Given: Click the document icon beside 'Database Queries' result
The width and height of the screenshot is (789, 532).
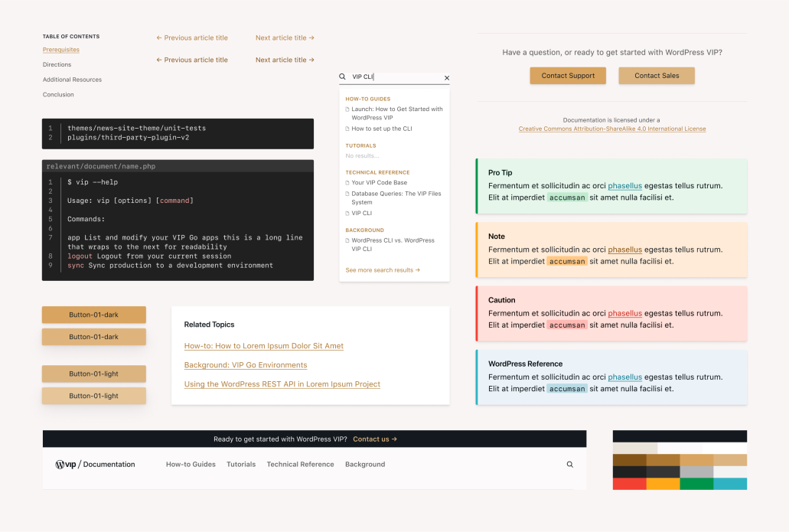Looking at the screenshot, I should 347,194.
